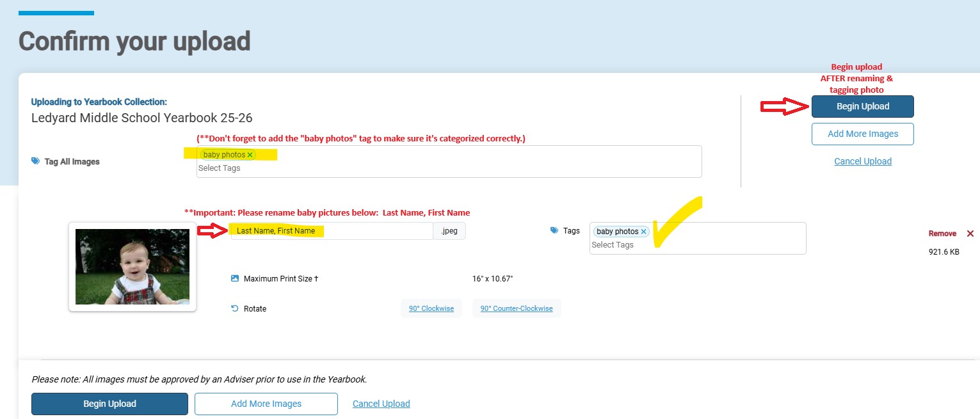980x419 pixels.
Task: Click the red X remove icon
Action: 970,233
